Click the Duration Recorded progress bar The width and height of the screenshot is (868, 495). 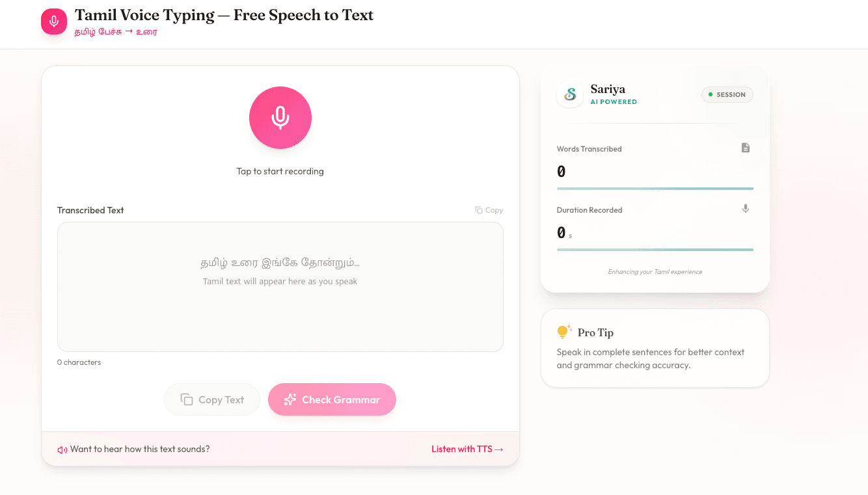point(655,250)
